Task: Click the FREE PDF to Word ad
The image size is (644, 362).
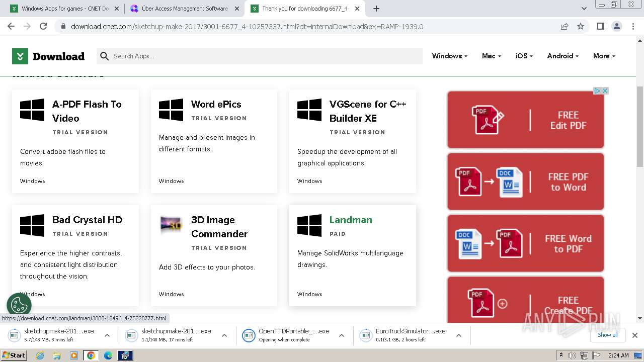Action: (x=526, y=182)
